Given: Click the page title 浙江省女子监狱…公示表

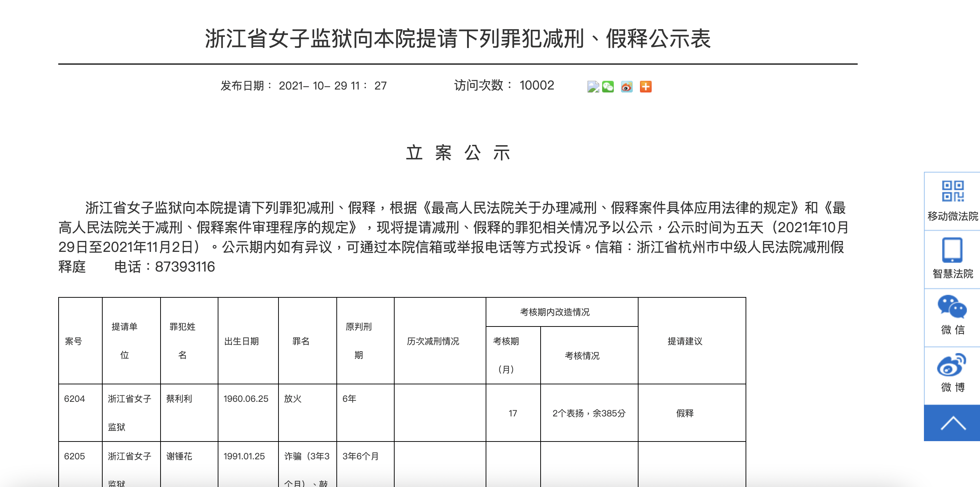Looking at the screenshot, I should point(458,39).
